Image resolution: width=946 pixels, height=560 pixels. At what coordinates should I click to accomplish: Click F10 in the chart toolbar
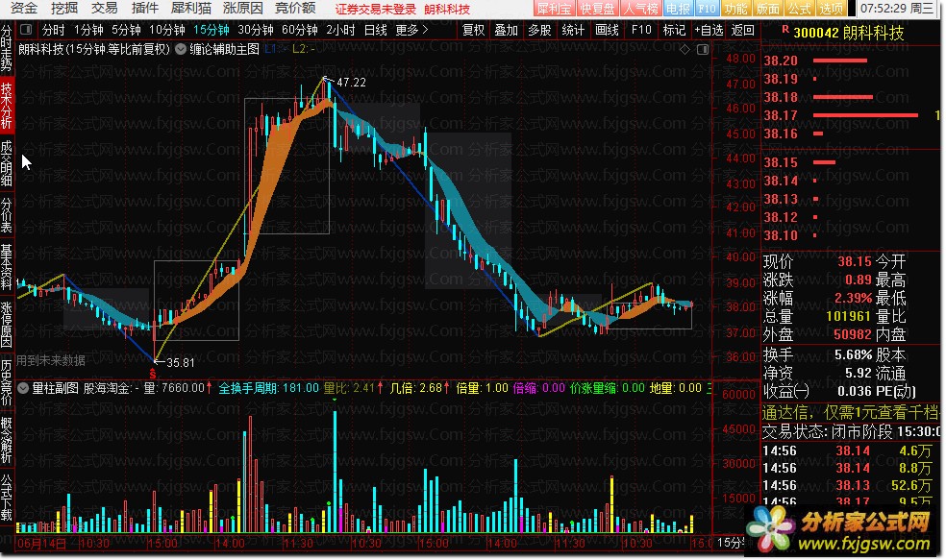[x=640, y=30]
